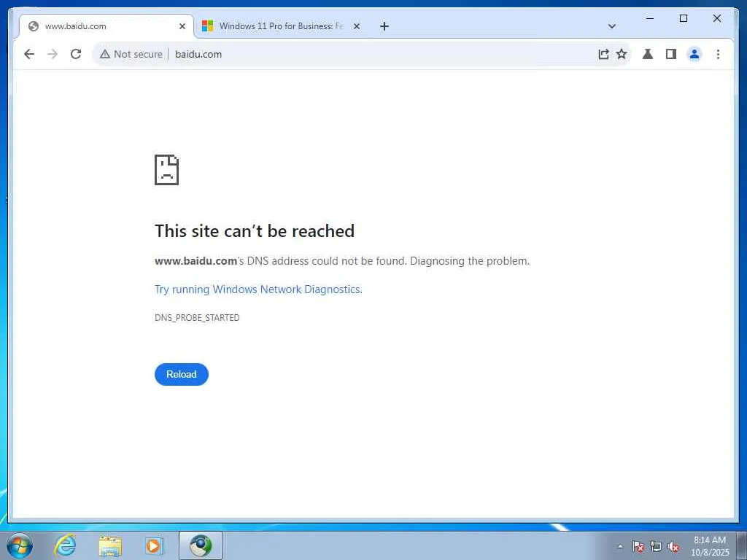Click the DNS_PROBE_STARTED error code
747x560 pixels.
[197, 318]
